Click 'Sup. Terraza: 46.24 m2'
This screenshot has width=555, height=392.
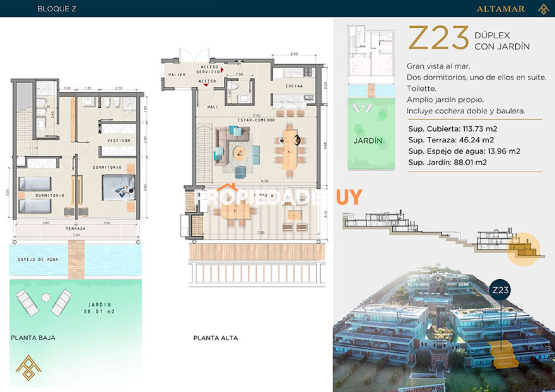[451, 140]
